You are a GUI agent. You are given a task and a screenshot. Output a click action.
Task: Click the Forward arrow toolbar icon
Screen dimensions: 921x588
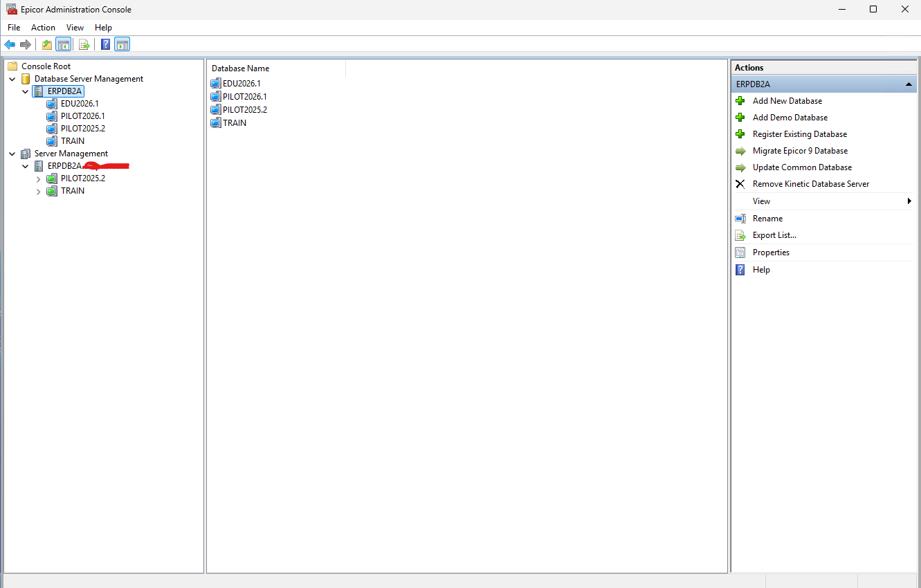point(26,45)
